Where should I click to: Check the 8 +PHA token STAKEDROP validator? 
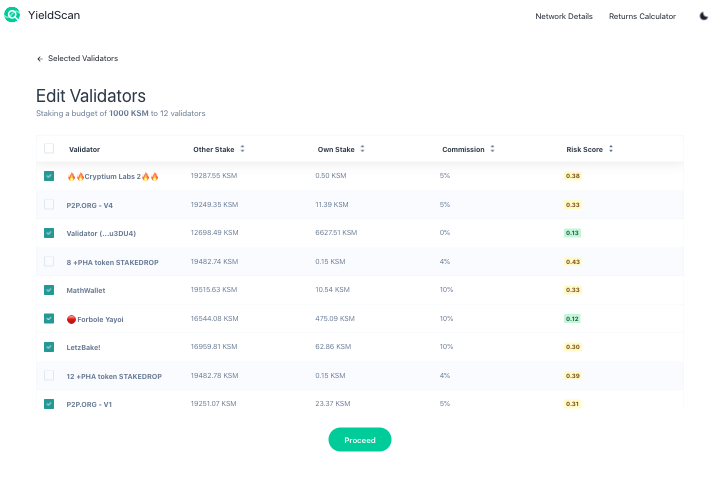pyautogui.click(x=49, y=261)
